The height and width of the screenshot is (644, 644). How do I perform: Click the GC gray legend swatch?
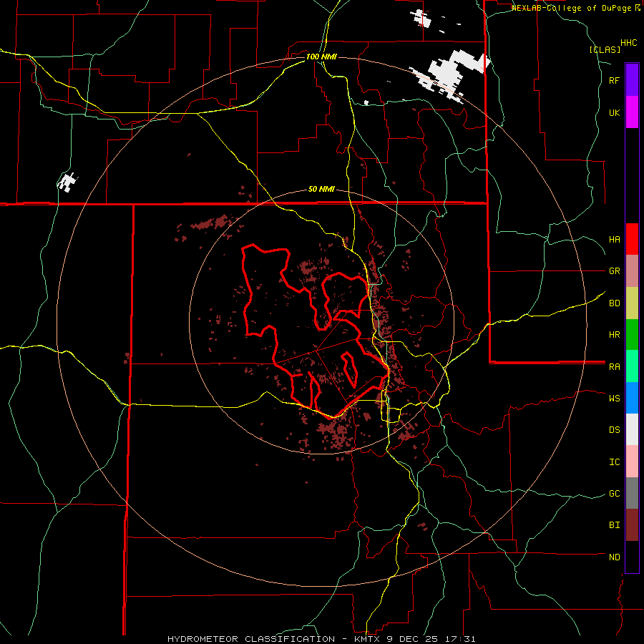pos(632,493)
